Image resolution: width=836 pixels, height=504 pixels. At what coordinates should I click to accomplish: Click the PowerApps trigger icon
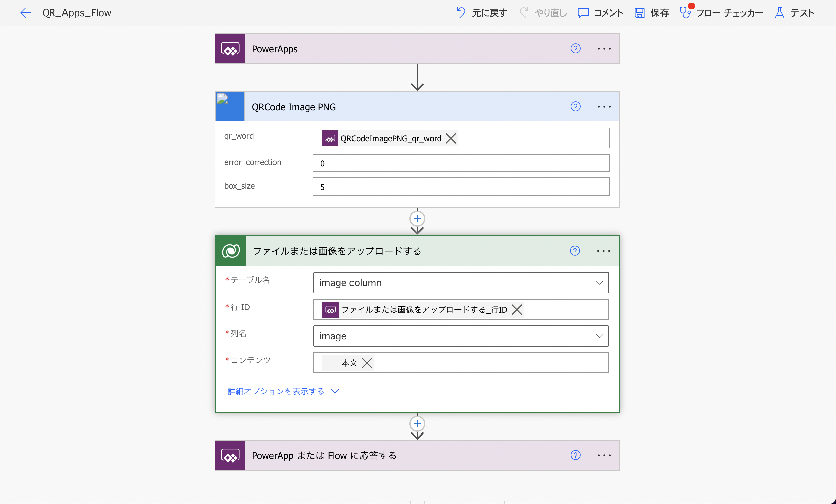(x=230, y=49)
